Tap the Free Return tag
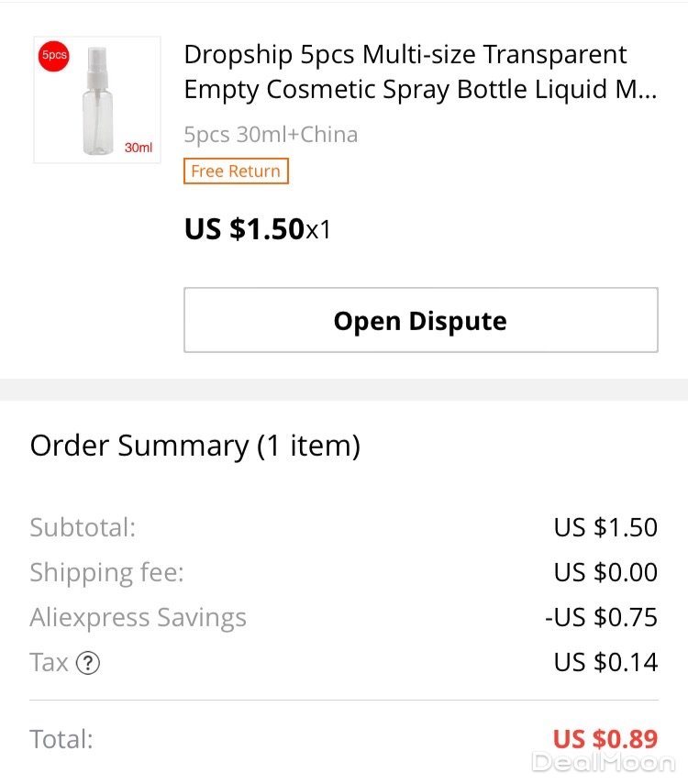688x784 pixels. click(236, 171)
